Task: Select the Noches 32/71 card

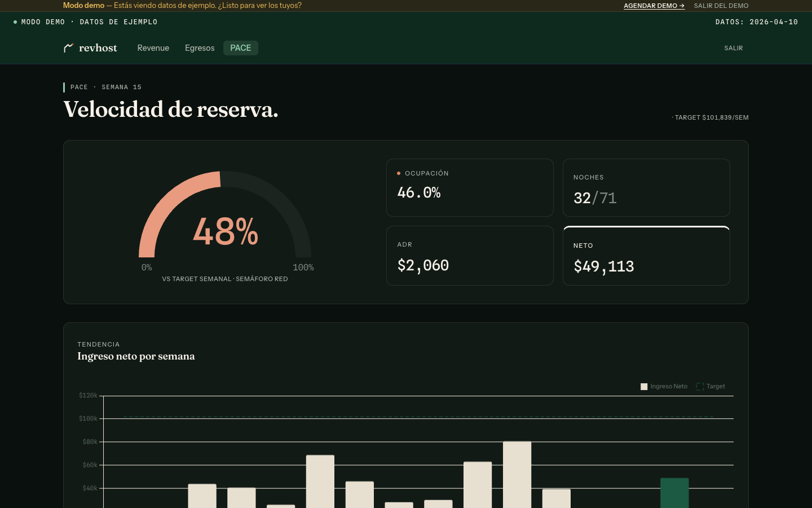Action: (646, 187)
